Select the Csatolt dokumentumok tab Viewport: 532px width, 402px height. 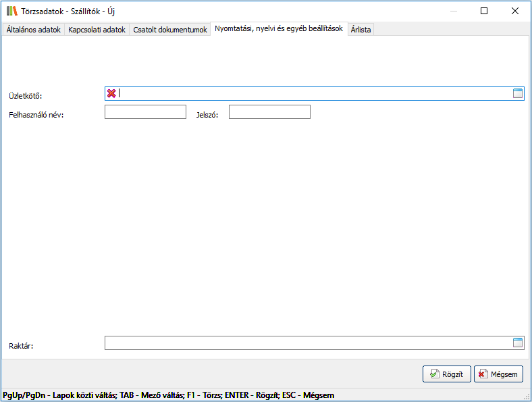169,30
